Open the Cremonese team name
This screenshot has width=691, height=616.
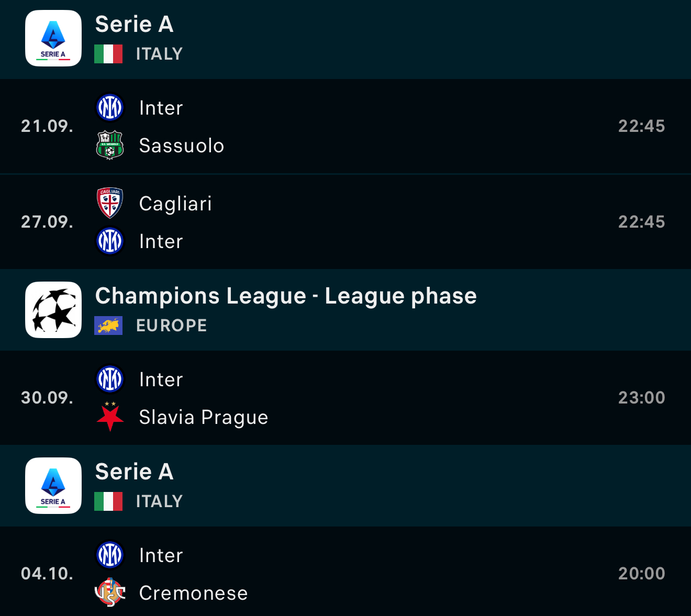193,593
